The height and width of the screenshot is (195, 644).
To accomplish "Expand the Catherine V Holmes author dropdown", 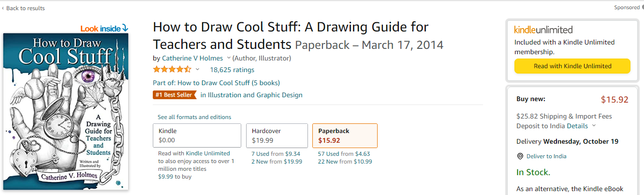I will point(229,58).
